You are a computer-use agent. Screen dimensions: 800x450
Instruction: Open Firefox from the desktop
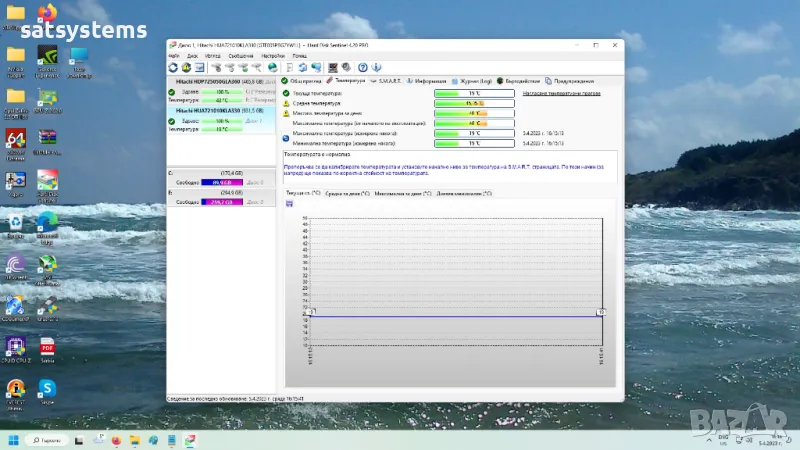(46, 12)
